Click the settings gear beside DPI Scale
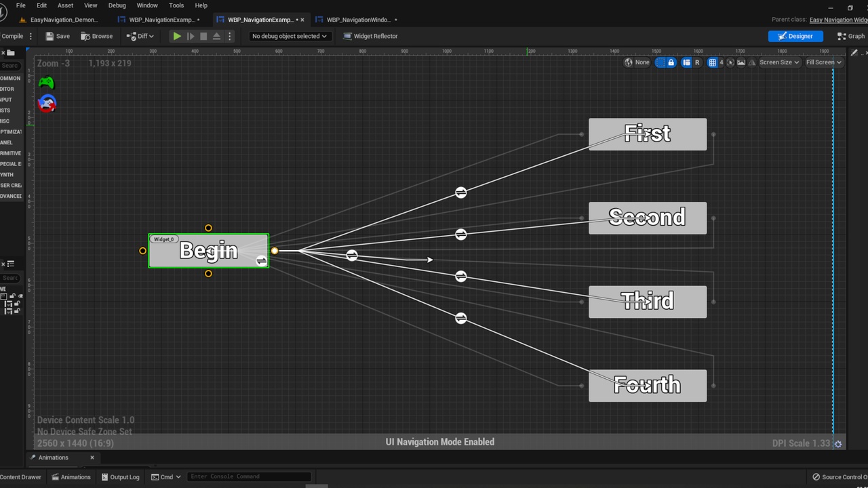This screenshot has width=868, height=488. click(838, 444)
